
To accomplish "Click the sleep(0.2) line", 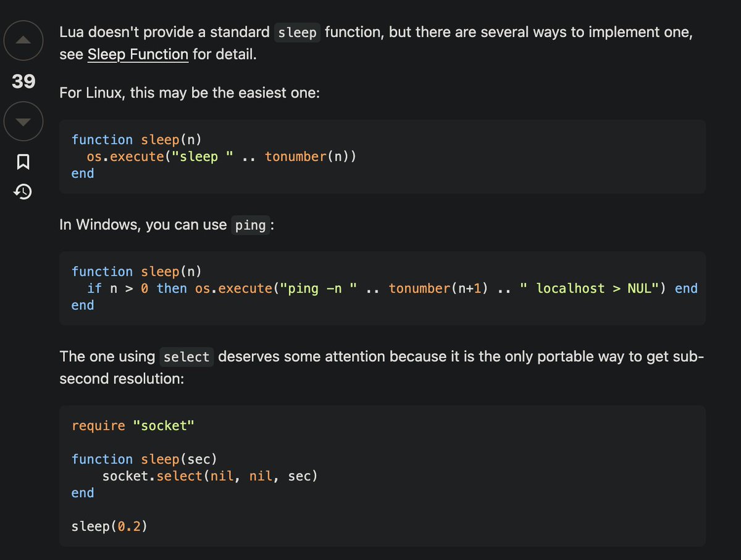I will [110, 527].
